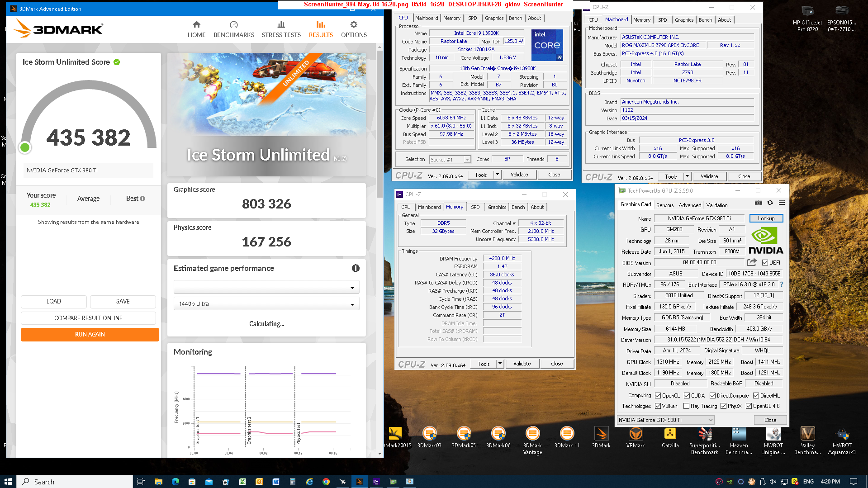Expand the empty game selection dropdown
The height and width of the screenshot is (488, 868).
pos(266,287)
